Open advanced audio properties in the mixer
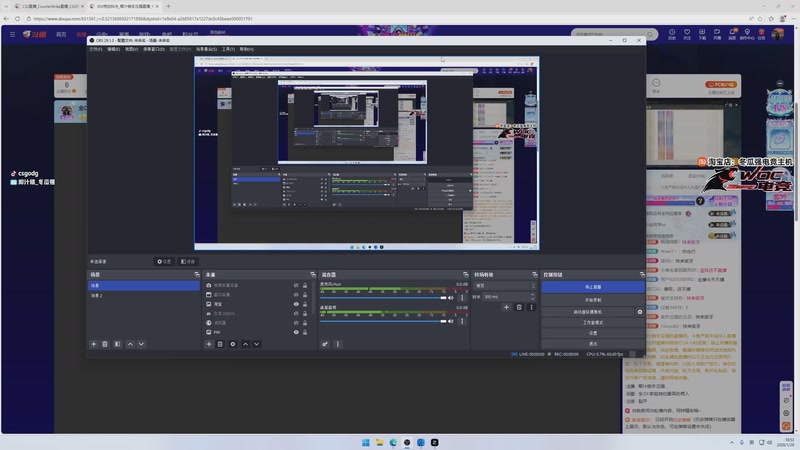The image size is (800, 450). [325, 344]
